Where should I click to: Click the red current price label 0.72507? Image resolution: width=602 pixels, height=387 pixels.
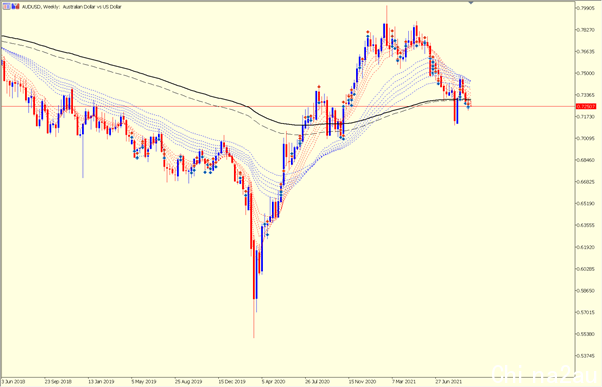586,106
